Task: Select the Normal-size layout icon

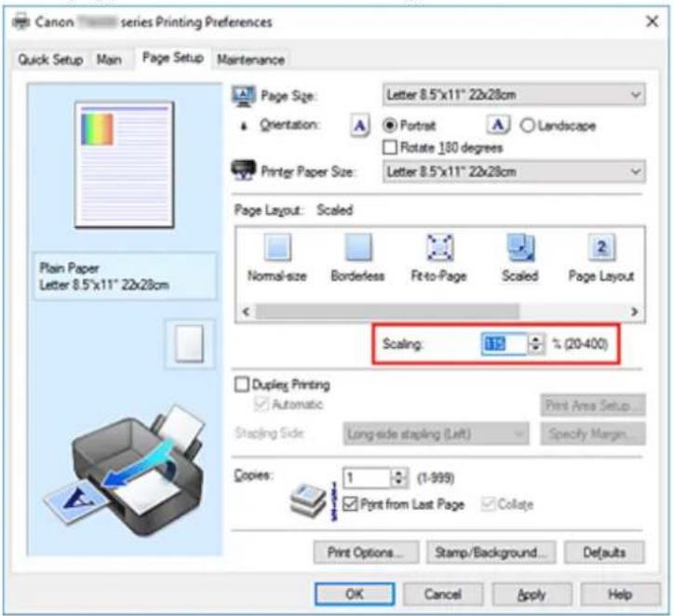Action: tap(278, 248)
